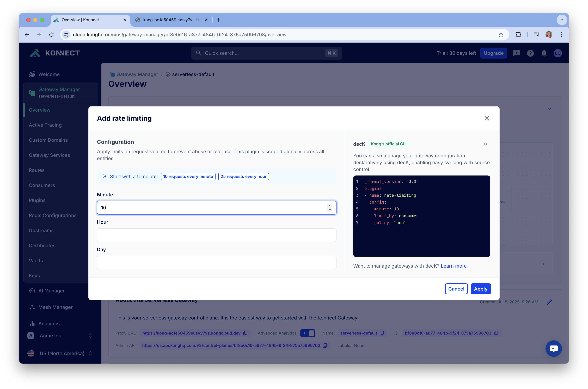
Task: Click the Konnect logo in header
Action: click(55, 53)
